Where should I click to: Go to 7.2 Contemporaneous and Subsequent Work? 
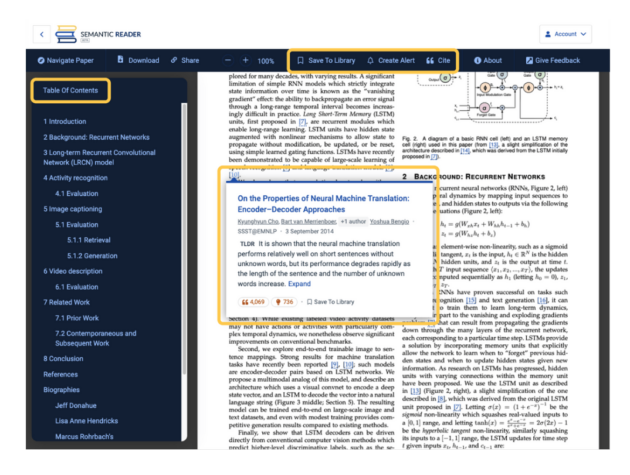96,338
